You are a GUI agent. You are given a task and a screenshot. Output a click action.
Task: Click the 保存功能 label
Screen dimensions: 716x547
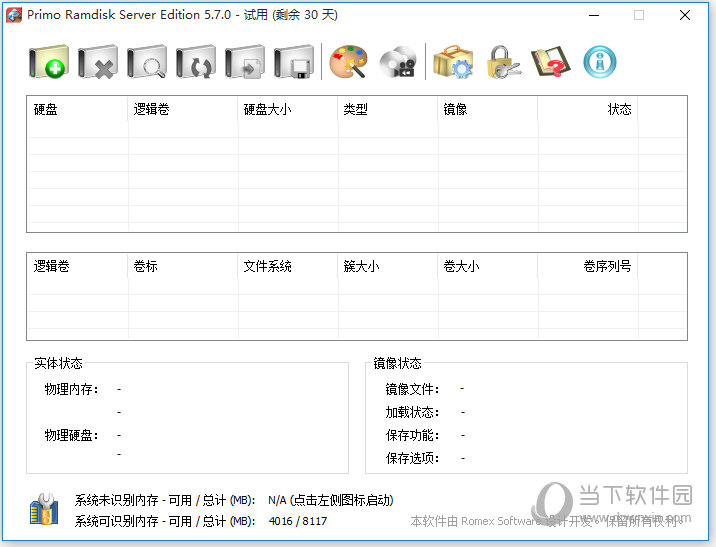click(x=412, y=435)
